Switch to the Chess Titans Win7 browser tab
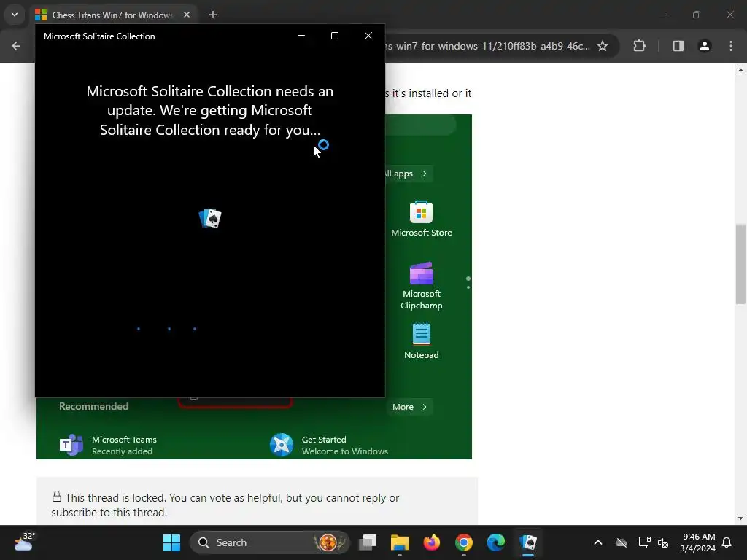 click(x=112, y=15)
